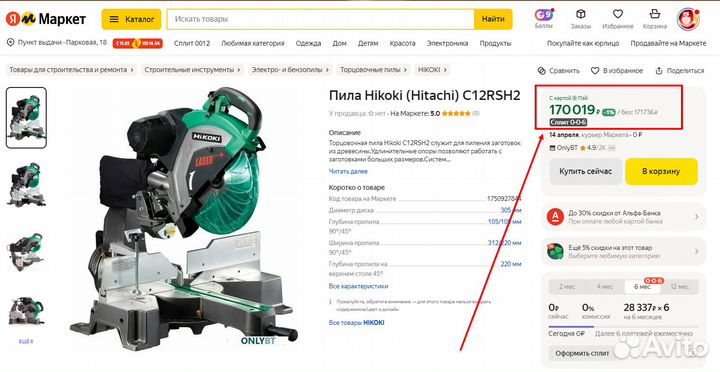Select the second product thumbnail

click(x=26, y=185)
